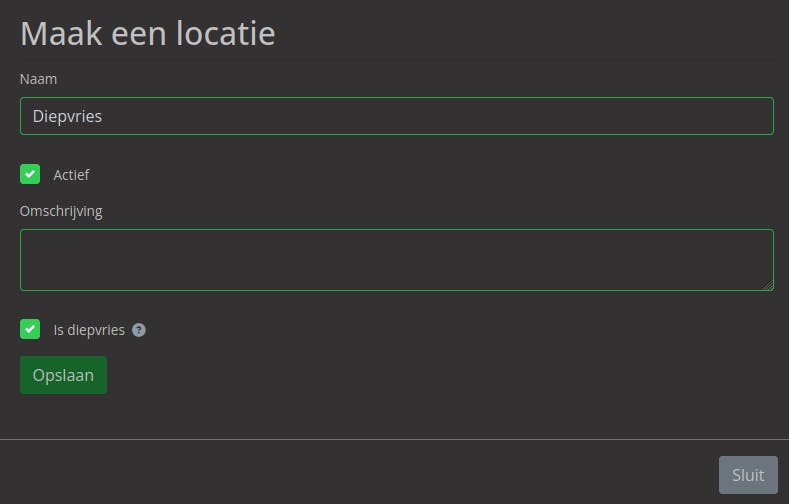Click the green checkmark icon next to Actief
Image resolution: width=789 pixels, height=504 pixels.
(x=30, y=175)
